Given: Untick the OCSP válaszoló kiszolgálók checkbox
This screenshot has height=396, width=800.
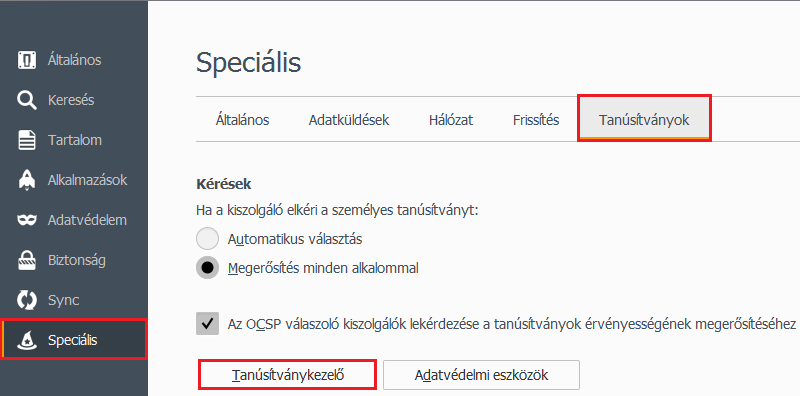Looking at the screenshot, I should pyautogui.click(x=208, y=324).
